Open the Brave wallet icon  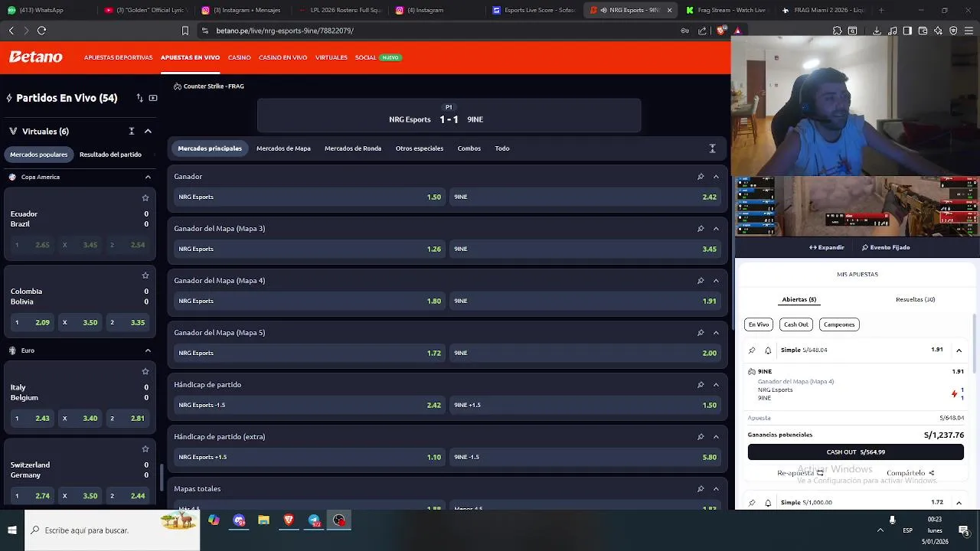tap(923, 31)
